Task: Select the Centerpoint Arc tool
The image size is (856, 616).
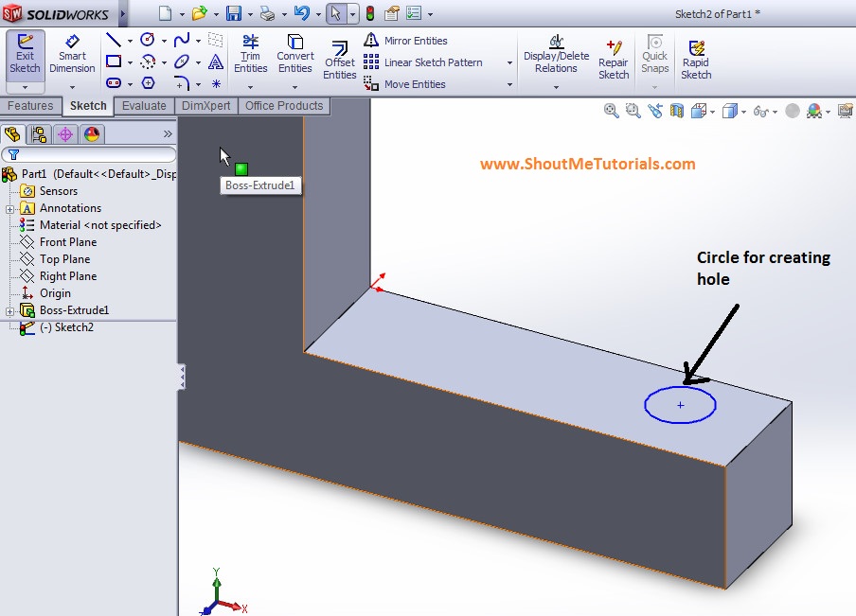Action: 148,62
